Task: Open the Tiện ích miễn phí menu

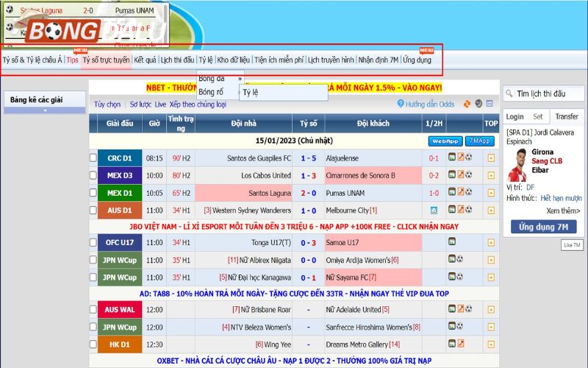Action: tap(279, 60)
